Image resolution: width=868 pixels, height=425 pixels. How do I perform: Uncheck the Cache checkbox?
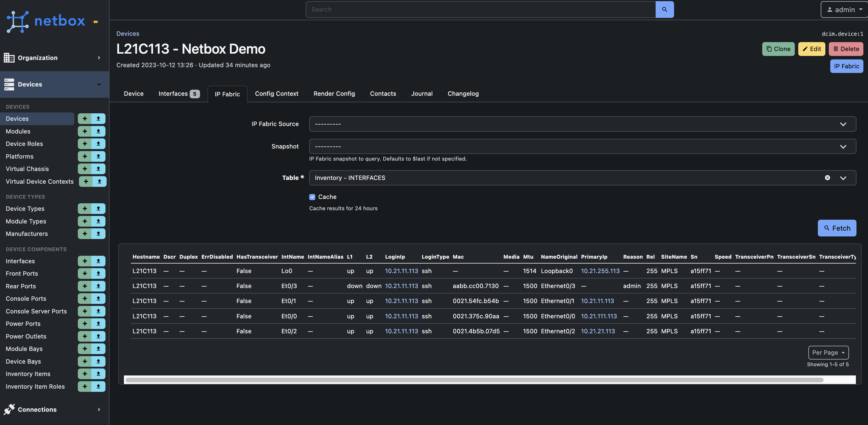point(312,197)
